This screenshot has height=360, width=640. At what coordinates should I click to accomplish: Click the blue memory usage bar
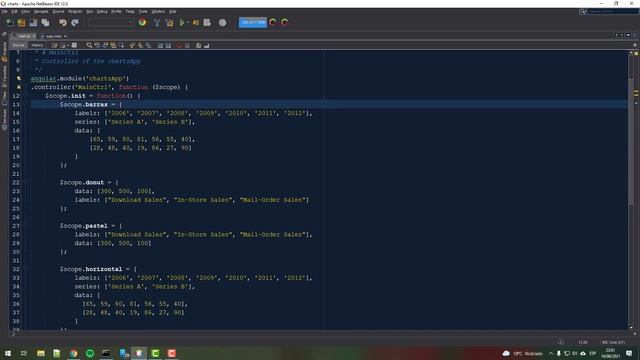tap(253, 22)
